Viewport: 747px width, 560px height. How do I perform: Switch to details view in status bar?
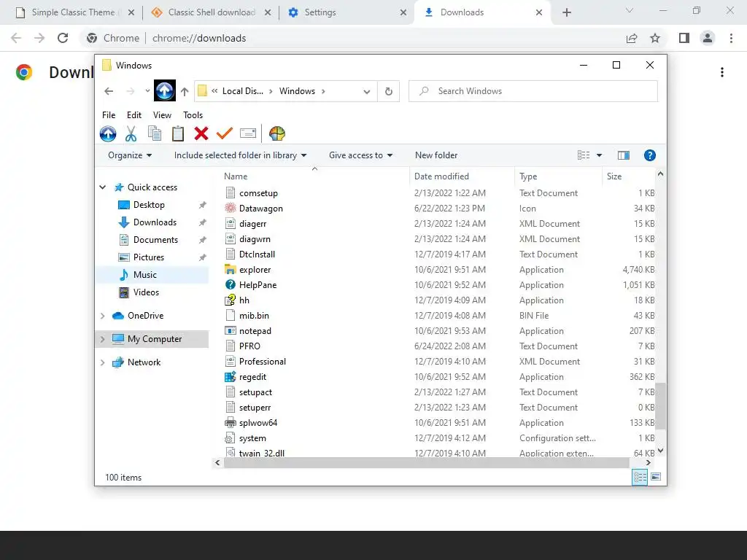point(640,477)
